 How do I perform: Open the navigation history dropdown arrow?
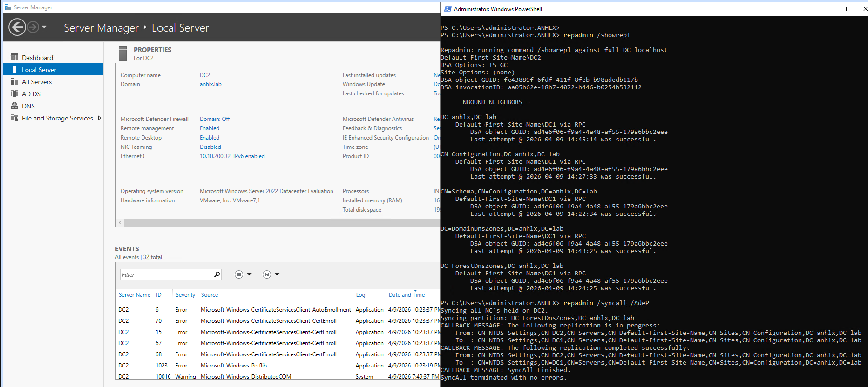[44, 27]
